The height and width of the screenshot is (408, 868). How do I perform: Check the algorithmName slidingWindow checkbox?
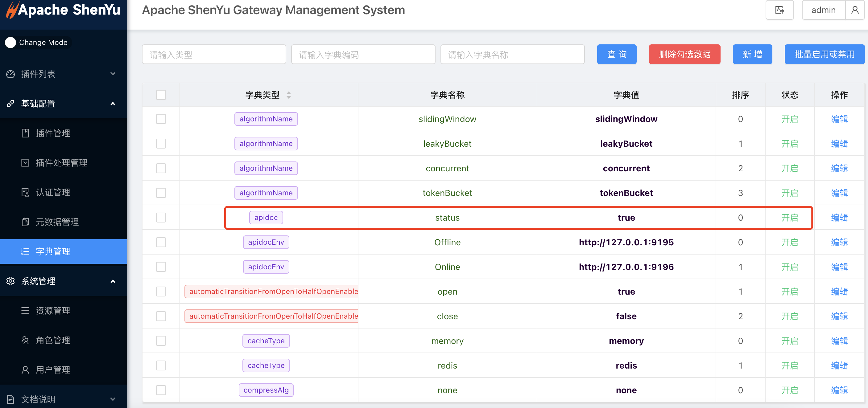[160, 119]
